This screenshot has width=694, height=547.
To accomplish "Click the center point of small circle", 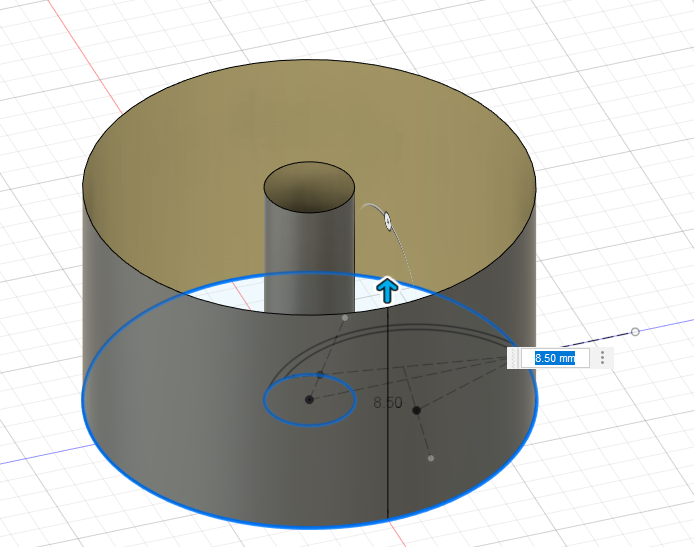I will click(x=309, y=400).
